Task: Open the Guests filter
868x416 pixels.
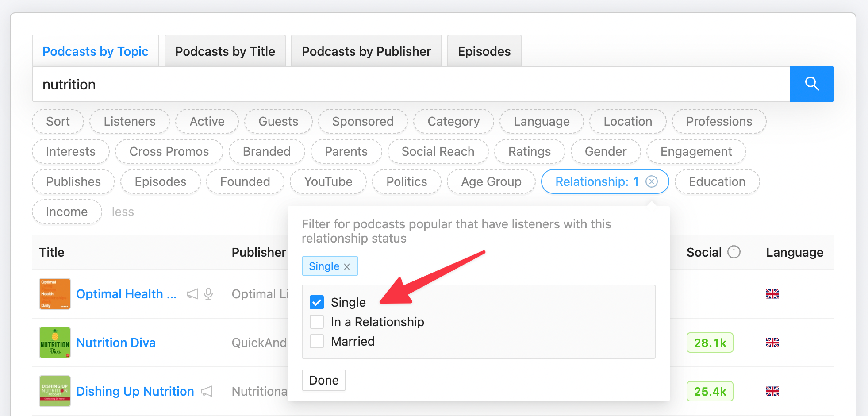Action: click(278, 121)
